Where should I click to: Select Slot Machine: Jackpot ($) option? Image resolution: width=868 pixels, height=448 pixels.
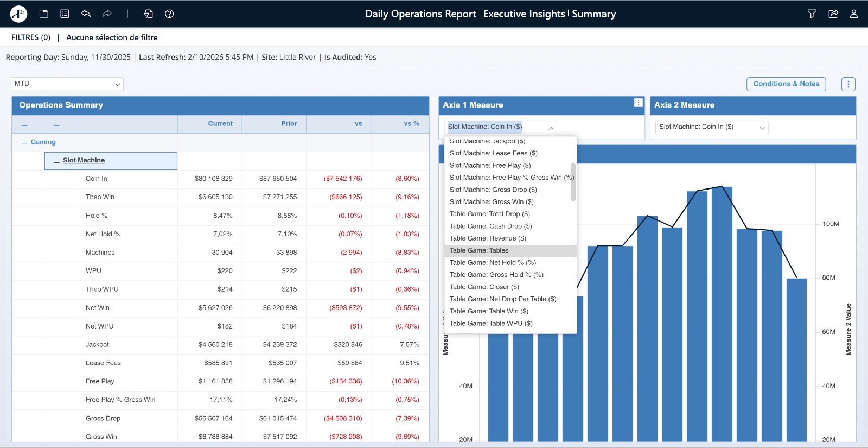point(510,142)
